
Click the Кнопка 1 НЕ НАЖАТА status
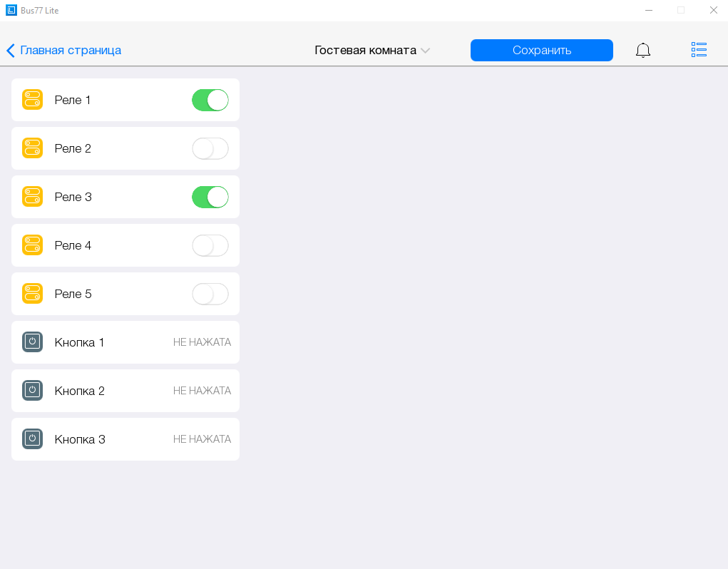[202, 342]
